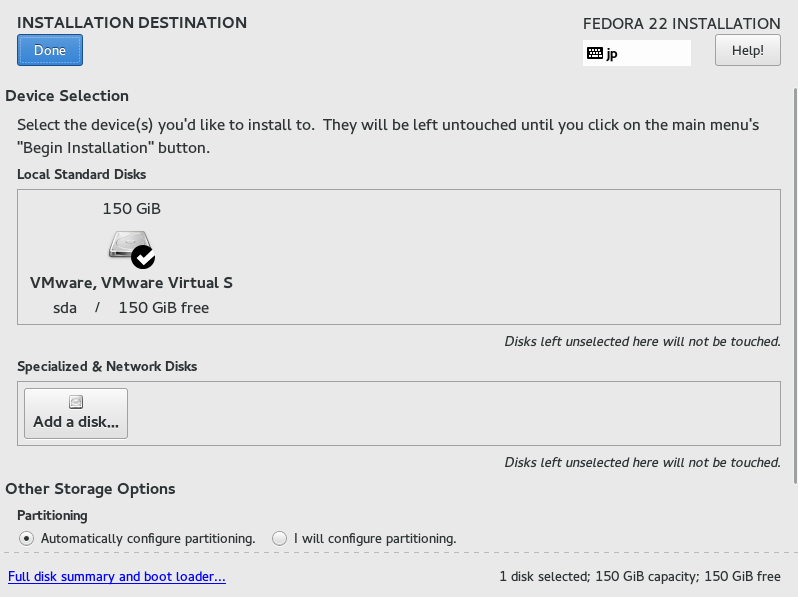
Task: Click the vertical scrollbar on the right edge
Action: pos(795,285)
